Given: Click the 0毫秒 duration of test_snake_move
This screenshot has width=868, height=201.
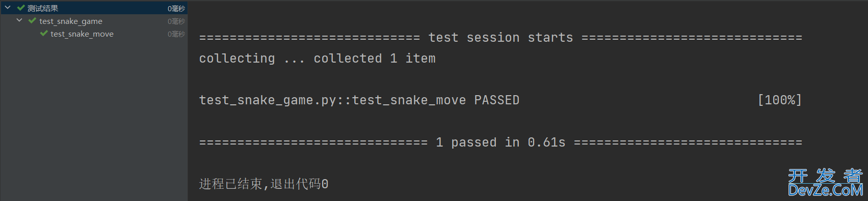Looking at the screenshot, I should tap(176, 34).
